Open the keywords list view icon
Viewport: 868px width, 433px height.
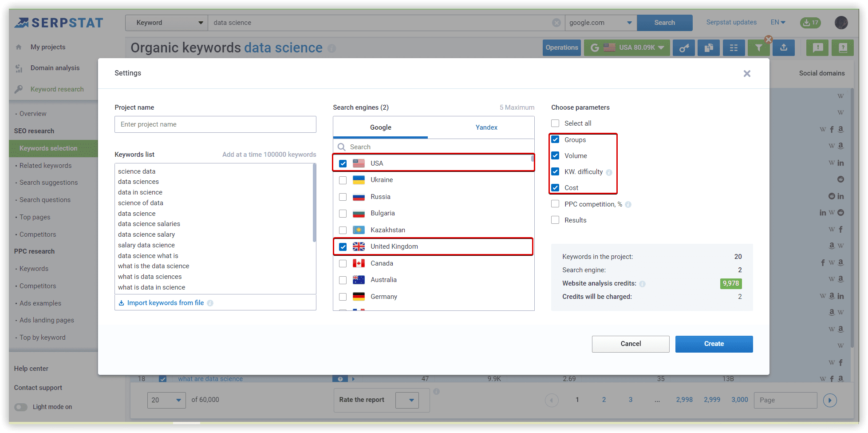click(734, 48)
